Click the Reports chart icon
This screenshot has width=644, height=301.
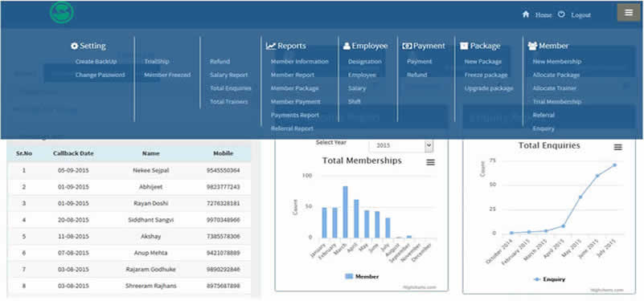point(271,47)
